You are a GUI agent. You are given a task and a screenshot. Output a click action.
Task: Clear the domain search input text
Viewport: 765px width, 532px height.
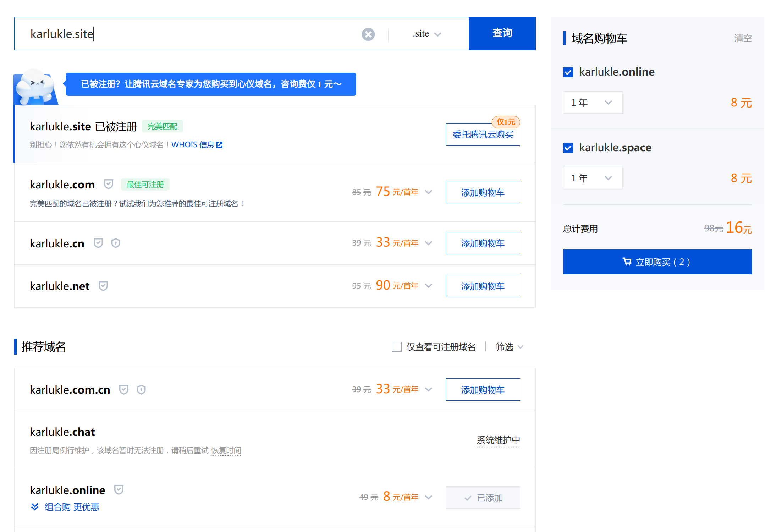368,34
